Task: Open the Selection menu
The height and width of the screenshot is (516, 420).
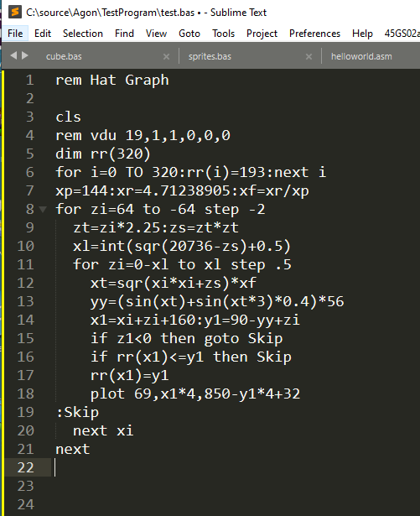Action: click(x=83, y=34)
